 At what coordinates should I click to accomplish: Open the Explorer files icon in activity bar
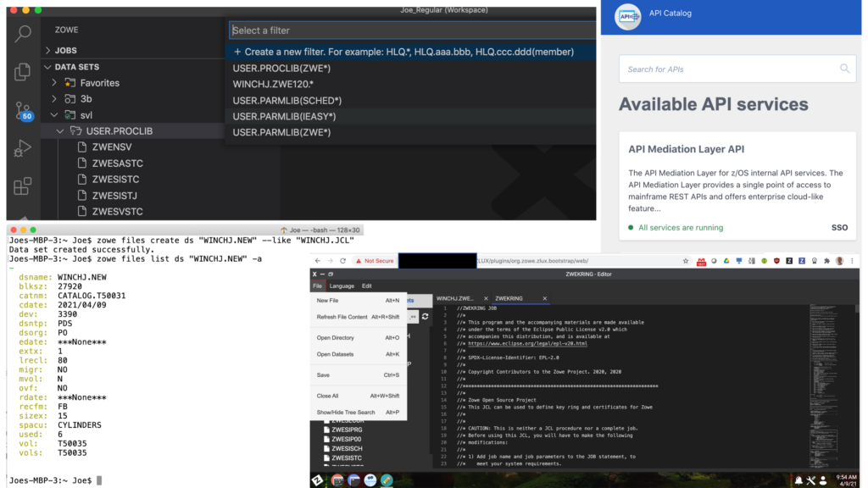22,72
